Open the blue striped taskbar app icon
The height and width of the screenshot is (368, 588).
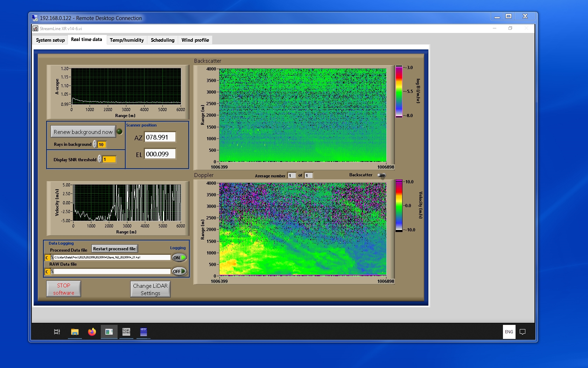point(143,332)
